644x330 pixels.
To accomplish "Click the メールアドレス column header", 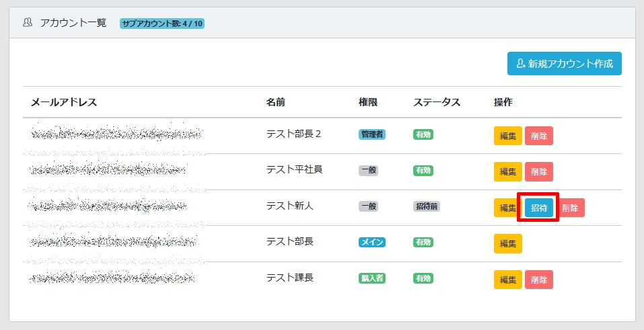I will [x=64, y=102].
